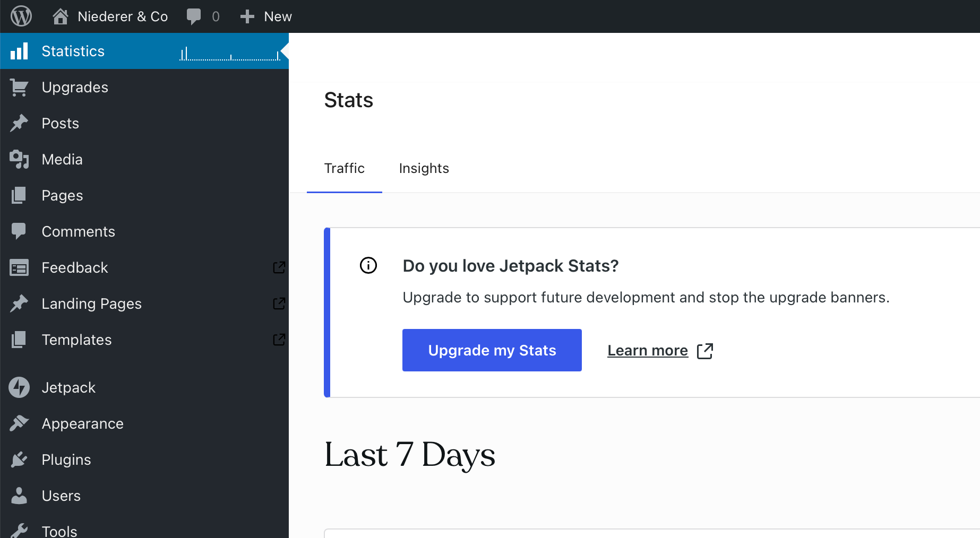This screenshot has height=538, width=980.
Task: Click the Appearance paintbrush icon
Action: coord(19,423)
